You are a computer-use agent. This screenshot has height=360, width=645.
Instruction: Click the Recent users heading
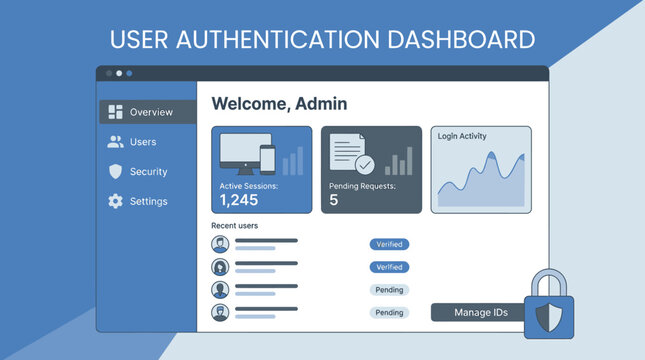pos(234,225)
